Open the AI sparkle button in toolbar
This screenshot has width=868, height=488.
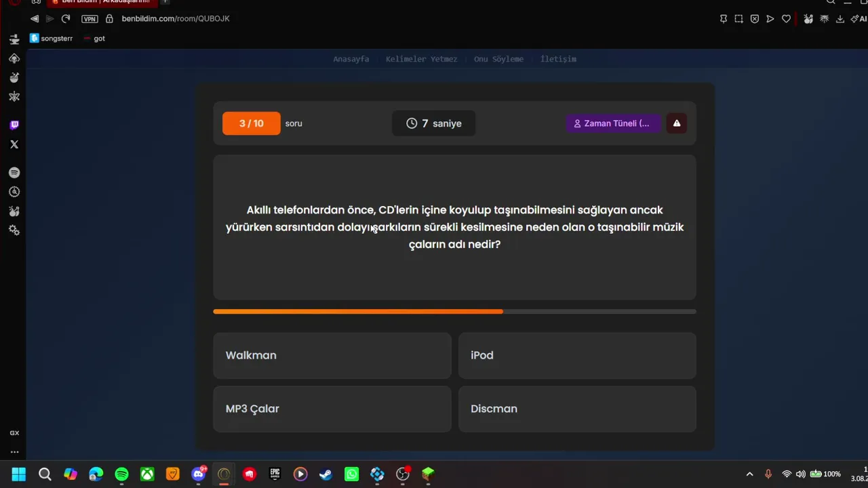point(859,19)
